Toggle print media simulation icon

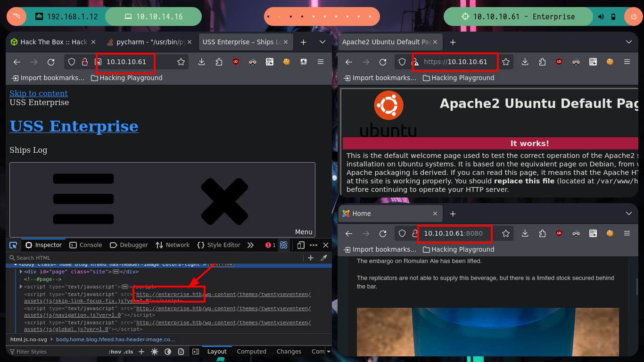point(181,352)
